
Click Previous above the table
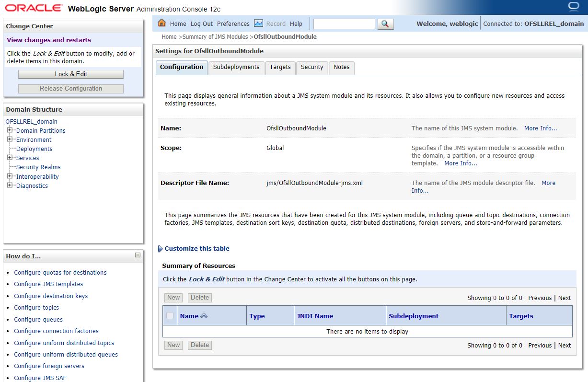540,298
